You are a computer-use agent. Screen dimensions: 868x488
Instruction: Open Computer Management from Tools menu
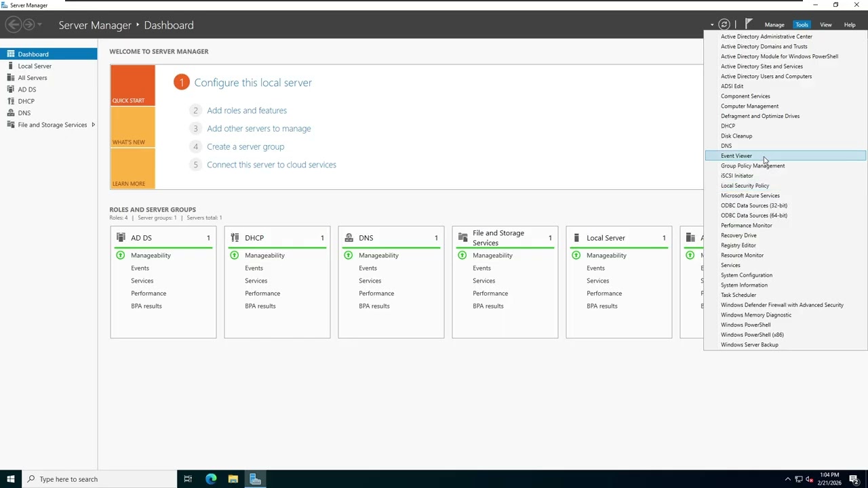click(x=785, y=106)
